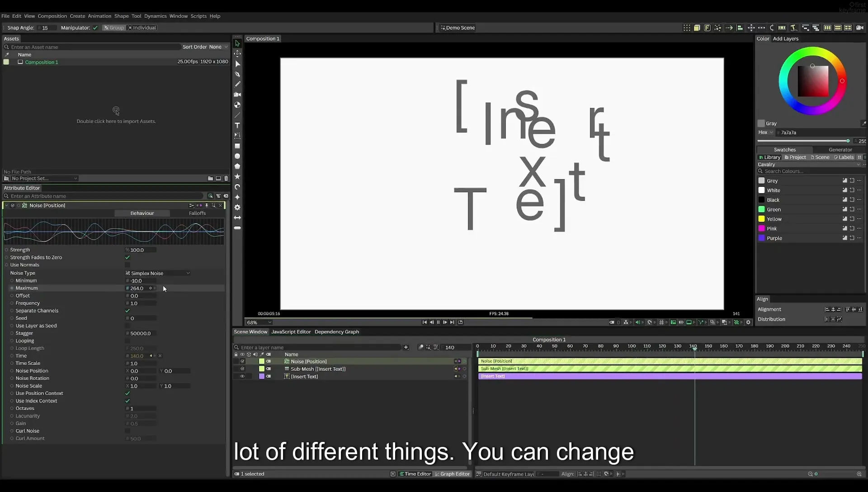The image size is (868, 492).
Task: Toggle loop playback button
Action: click(460, 322)
